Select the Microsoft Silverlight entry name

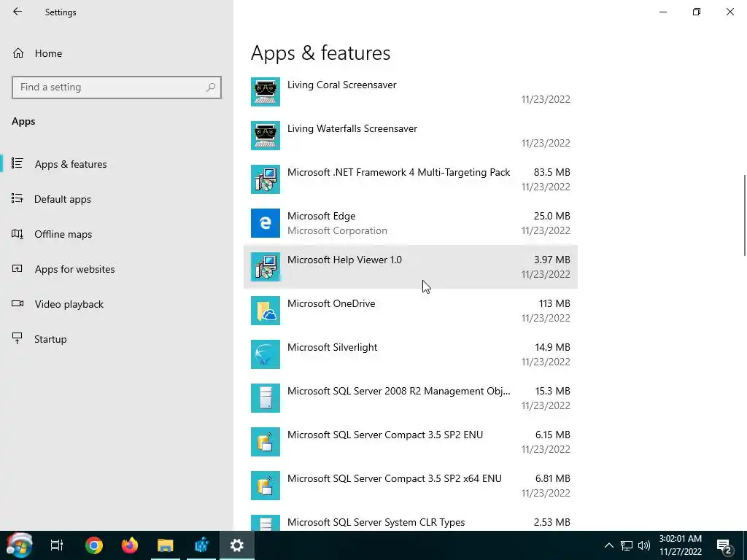pos(332,348)
